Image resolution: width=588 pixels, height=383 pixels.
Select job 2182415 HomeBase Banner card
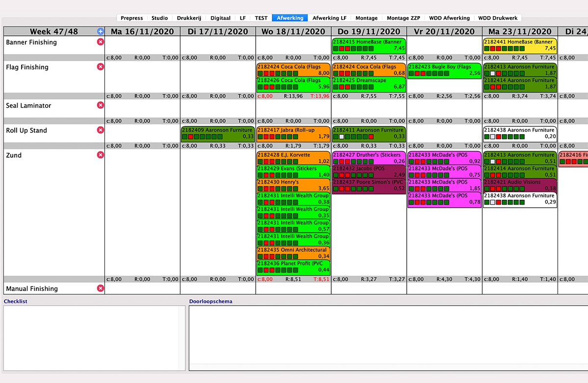369,45
